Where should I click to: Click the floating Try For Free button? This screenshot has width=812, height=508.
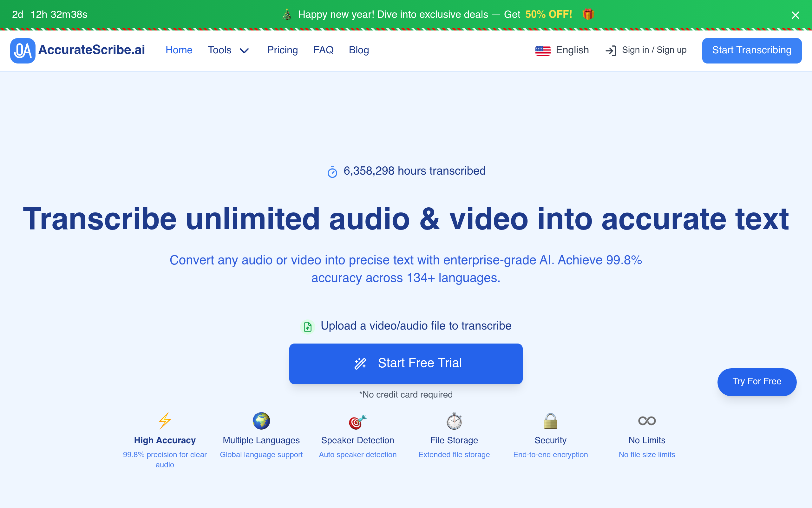(x=756, y=382)
